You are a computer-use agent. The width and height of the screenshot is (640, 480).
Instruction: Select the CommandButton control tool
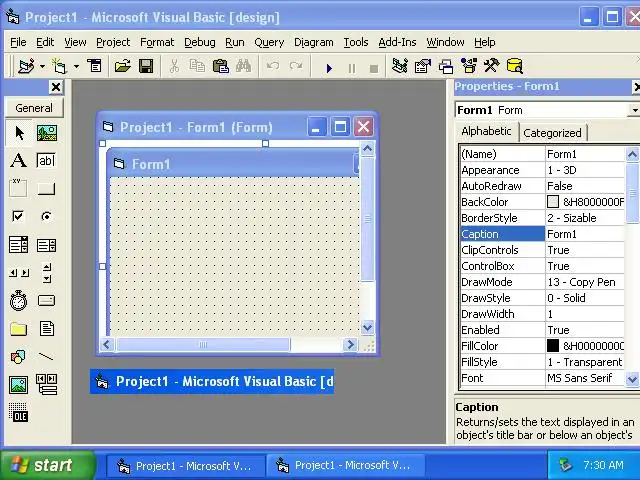(47, 188)
